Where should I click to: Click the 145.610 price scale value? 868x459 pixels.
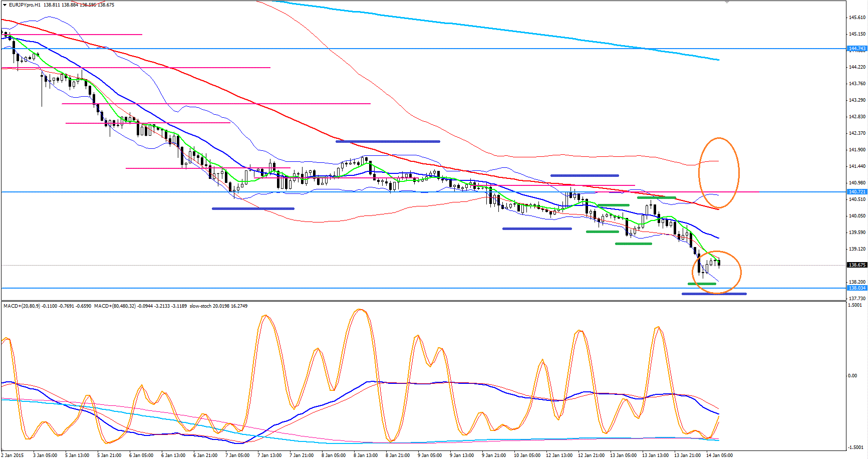[856, 18]
